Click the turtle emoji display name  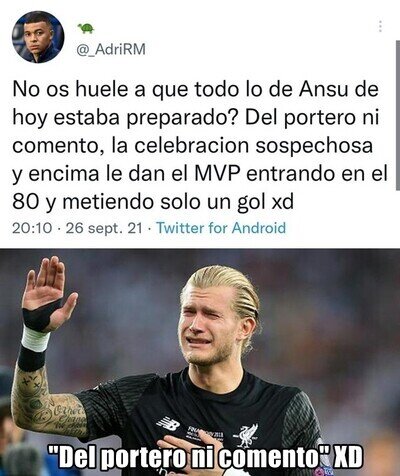pos(85,29)
